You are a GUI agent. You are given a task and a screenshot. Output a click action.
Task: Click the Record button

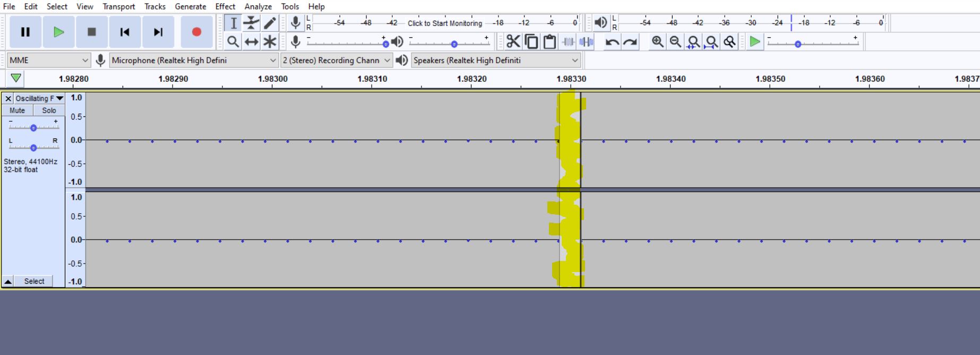pyautogui.click(x=196, y=32)
